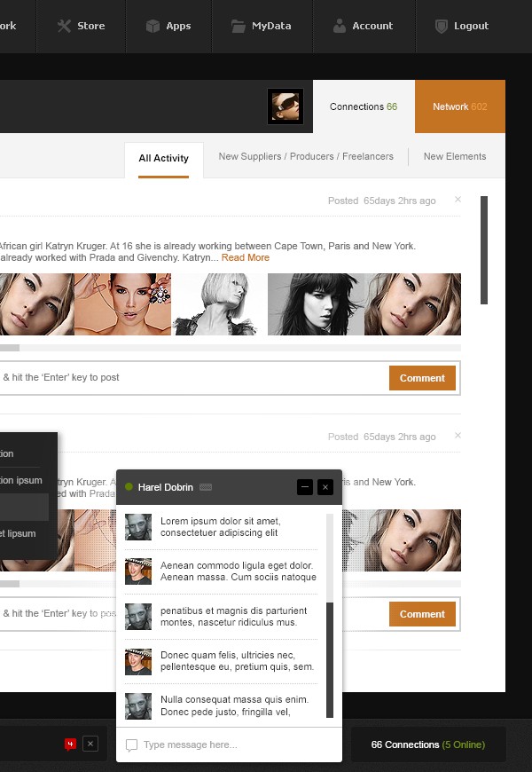Open the profile avatar with sunglasses
This screenshot has height=772, width=532.
tap(286, 106)
